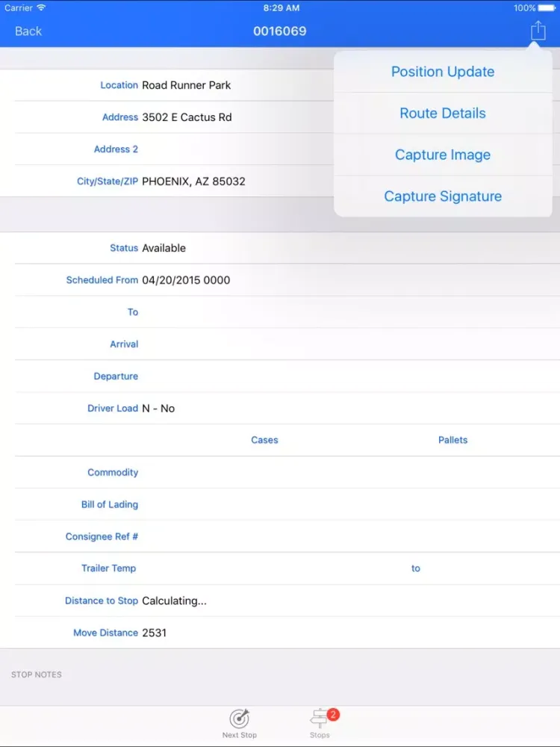Tap the Driver Load field value
This screenshot has width=560, height=747.
click(158, 409)
